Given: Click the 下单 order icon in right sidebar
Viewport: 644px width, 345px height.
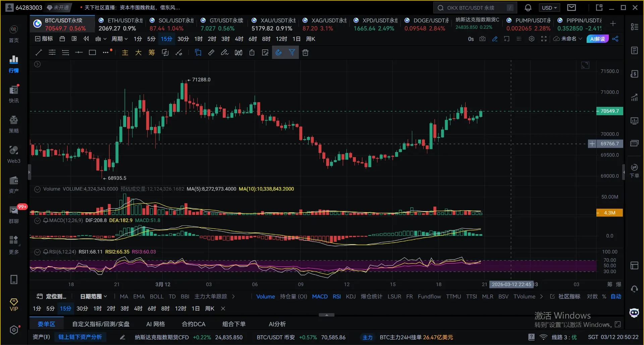Looking at the screenshot, I should [x=634, y=170].
